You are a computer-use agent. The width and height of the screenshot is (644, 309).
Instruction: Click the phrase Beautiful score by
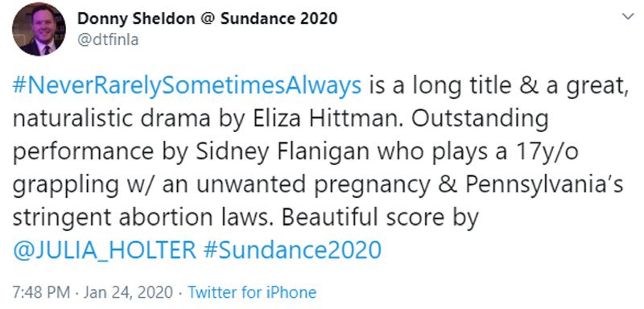[x=380, y=217]
